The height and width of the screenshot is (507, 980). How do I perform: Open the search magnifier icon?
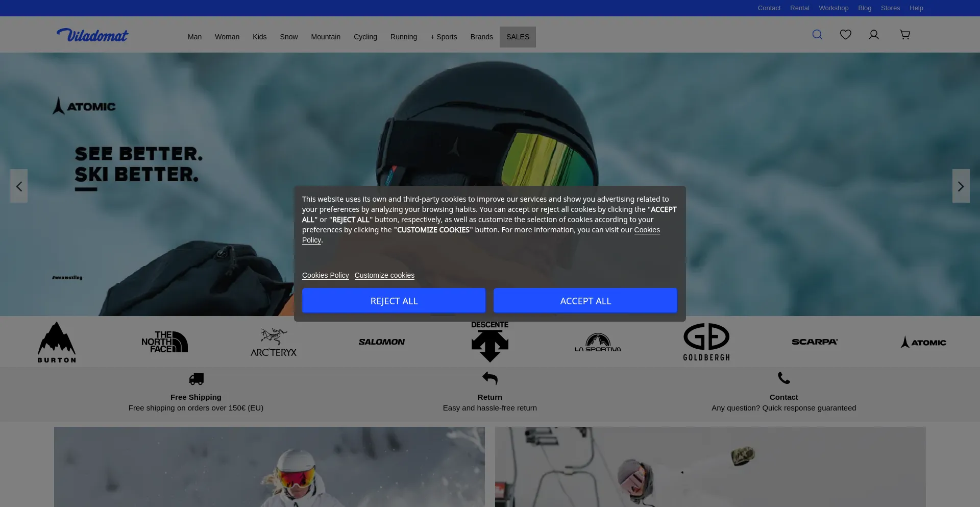pyautogui.click(x=817, y=34)
